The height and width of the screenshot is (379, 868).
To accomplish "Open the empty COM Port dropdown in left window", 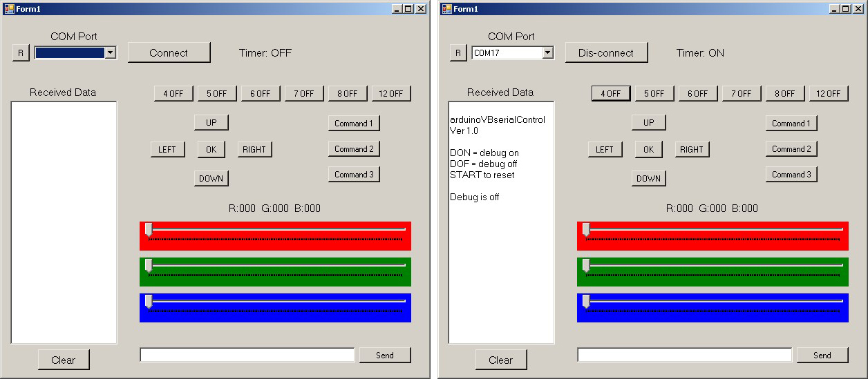I will 110,53.
